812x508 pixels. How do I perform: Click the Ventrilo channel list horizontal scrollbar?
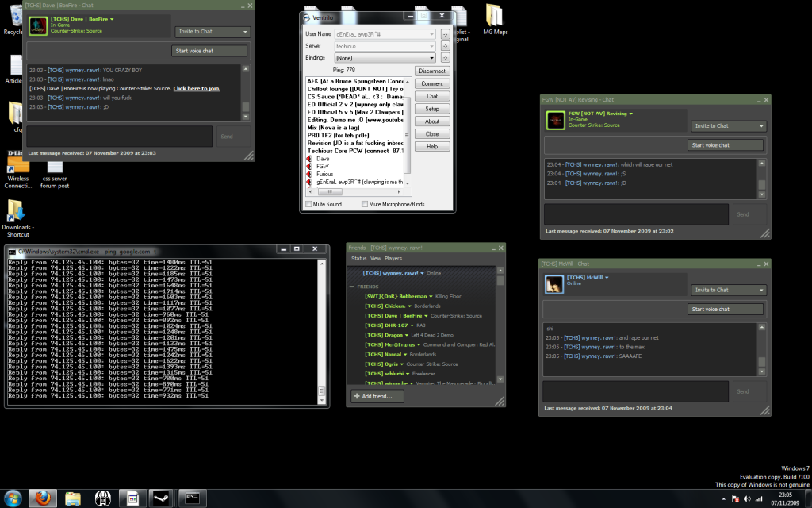(355, 191)
